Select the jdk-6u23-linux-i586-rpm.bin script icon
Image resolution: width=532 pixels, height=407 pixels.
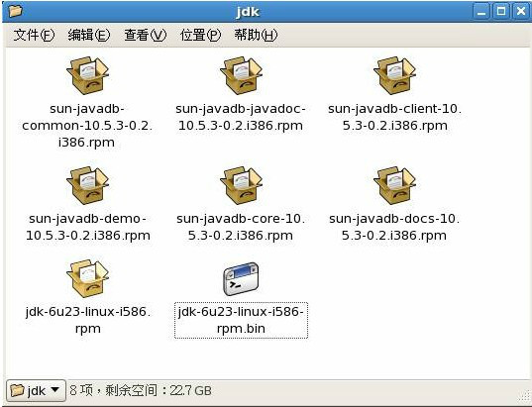(241, 279)
